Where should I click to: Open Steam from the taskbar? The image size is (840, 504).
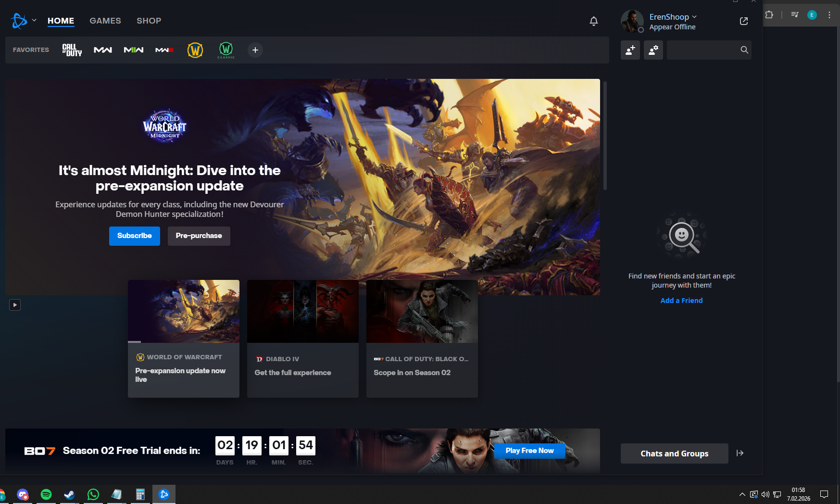pyautogui.click(x=70, y=494)
